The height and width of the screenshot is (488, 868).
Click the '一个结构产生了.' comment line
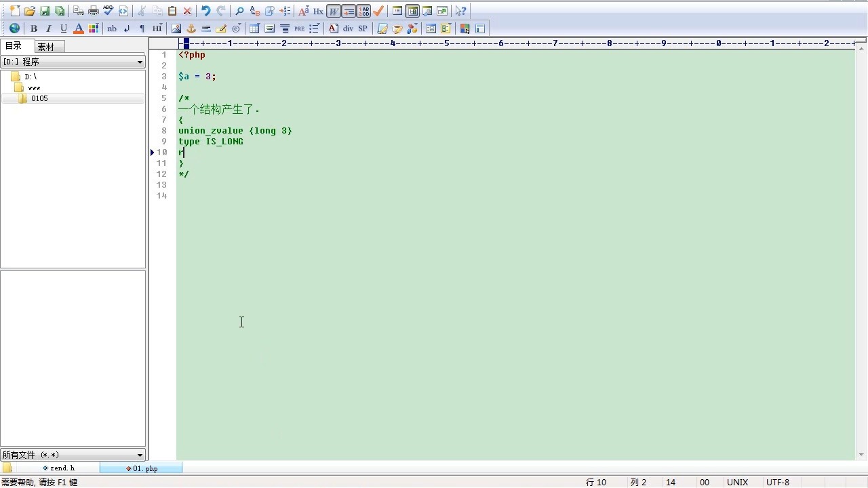219,109
